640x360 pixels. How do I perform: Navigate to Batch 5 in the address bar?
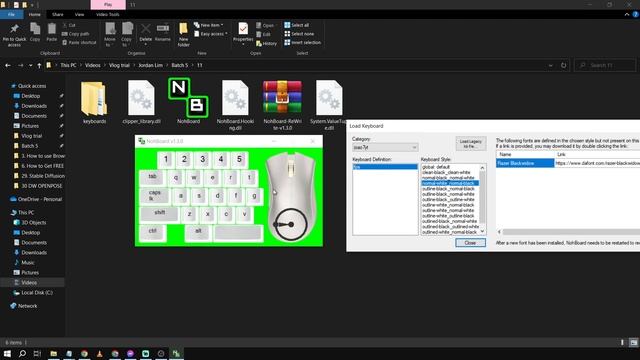coord(180,65)
